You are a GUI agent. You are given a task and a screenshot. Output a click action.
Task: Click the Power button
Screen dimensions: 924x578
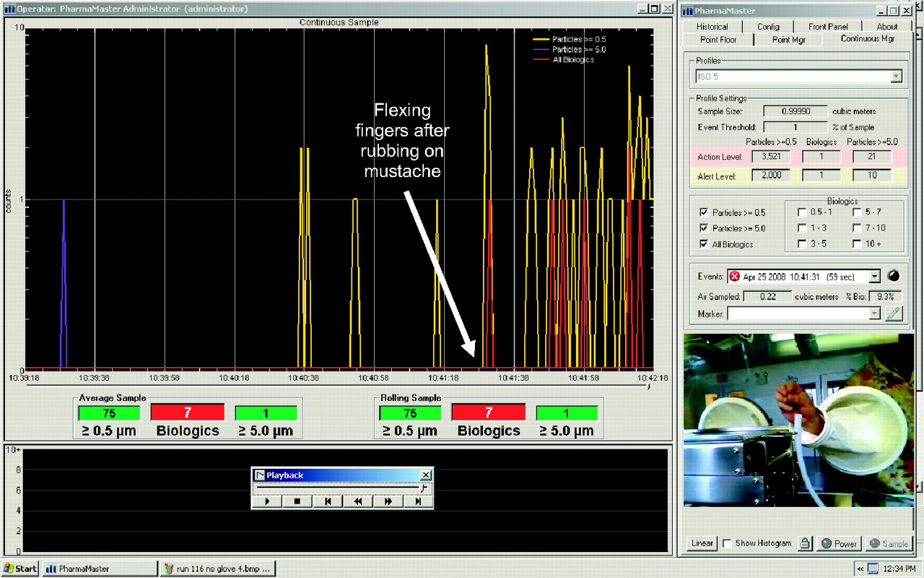839,543
